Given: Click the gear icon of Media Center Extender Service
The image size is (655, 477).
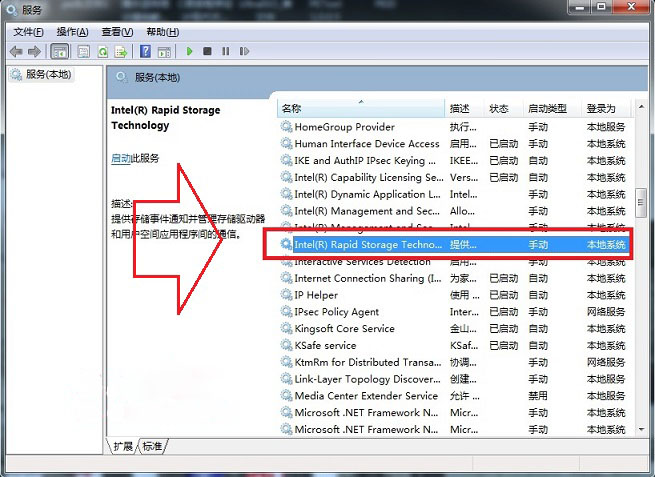Looking at the screenshot, I should click(286, 396).
